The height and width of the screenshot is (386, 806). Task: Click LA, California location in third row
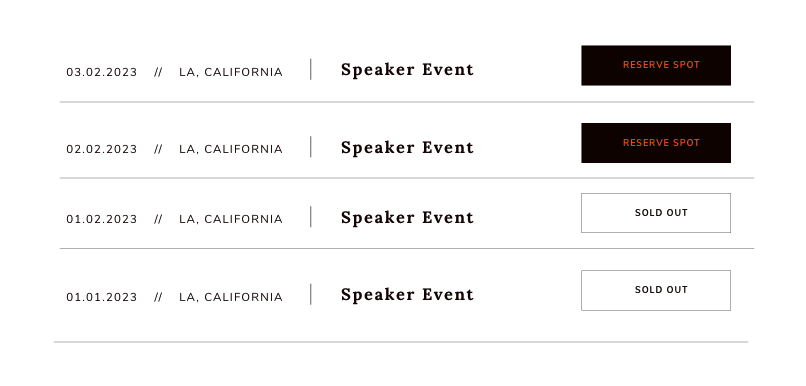tap(231, 219)
